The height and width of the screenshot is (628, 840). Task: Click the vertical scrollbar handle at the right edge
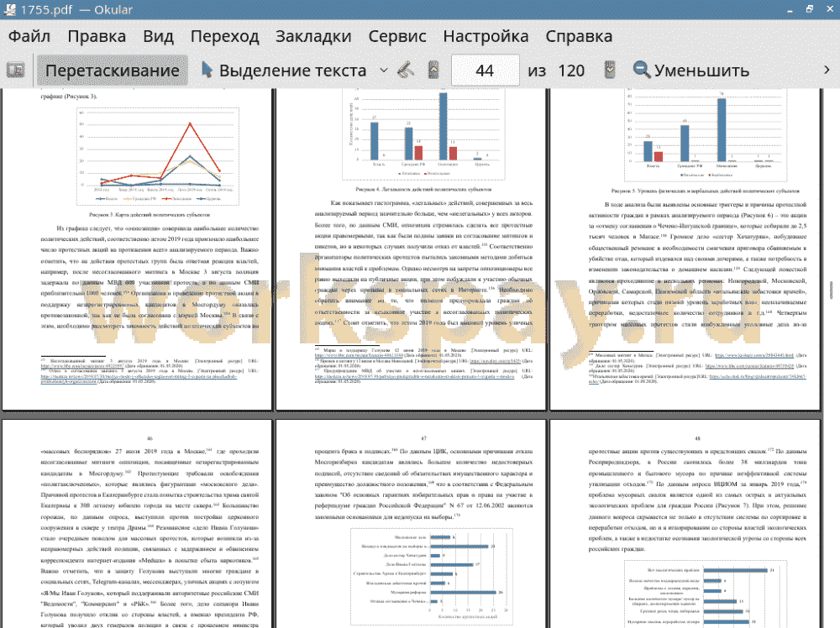(x=831, y=290)
